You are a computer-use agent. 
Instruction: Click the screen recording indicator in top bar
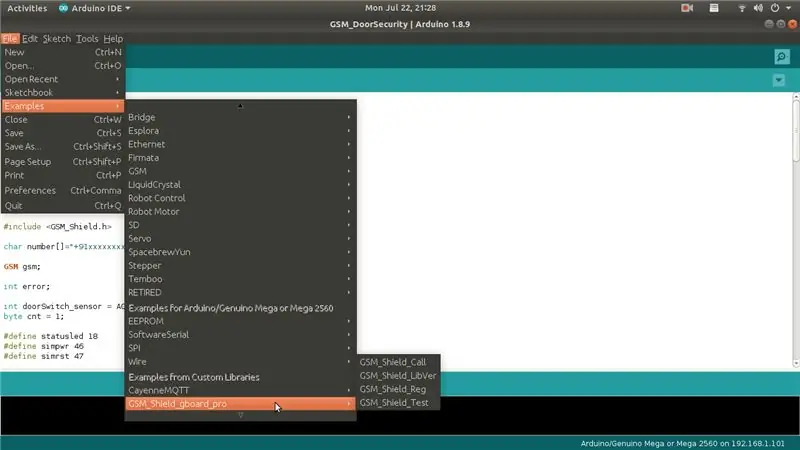(687, 8)
